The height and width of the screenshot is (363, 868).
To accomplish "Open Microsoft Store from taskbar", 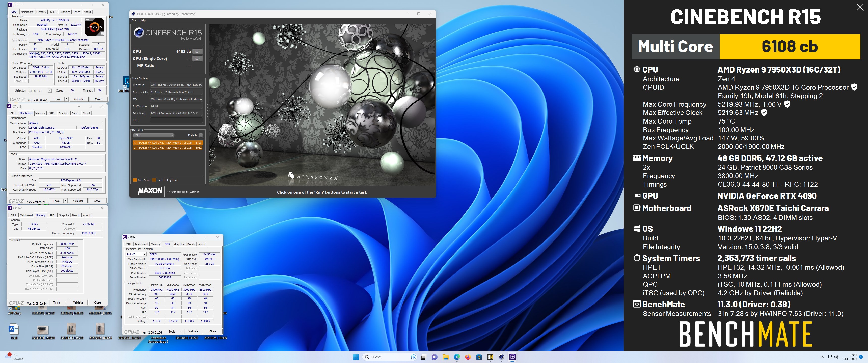I will click(479, 357).
